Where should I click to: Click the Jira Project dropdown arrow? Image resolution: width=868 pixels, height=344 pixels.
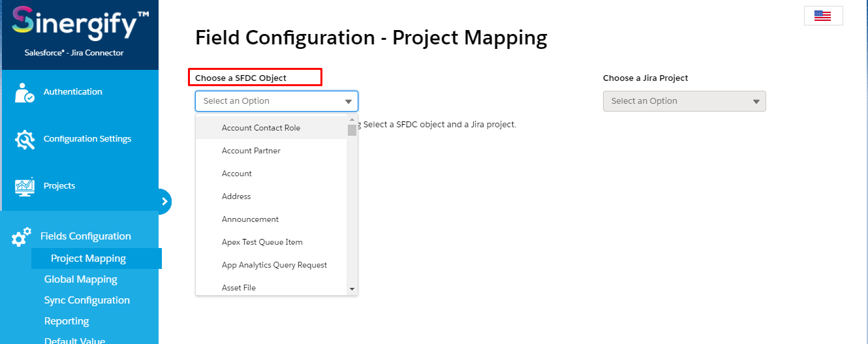click(x=756, y=102)
